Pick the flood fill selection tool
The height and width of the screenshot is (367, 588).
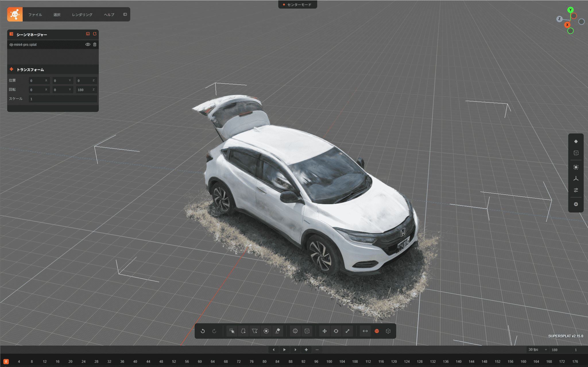click(278, 331)
